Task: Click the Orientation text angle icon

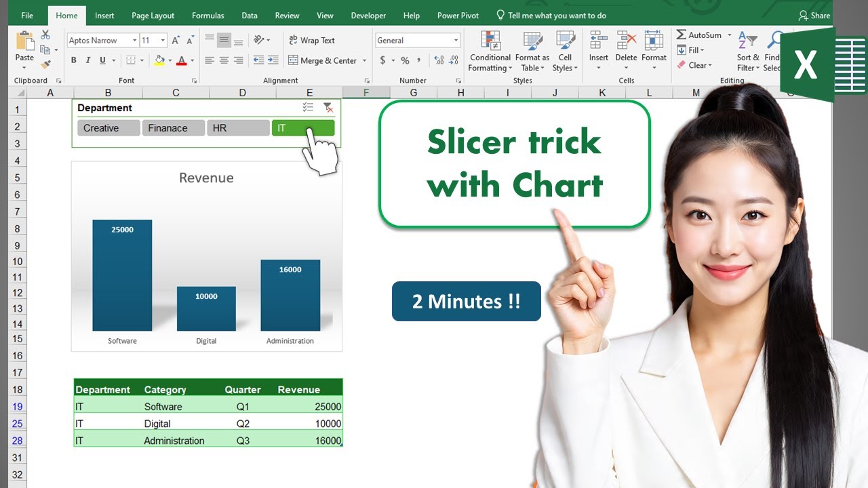Action: (x=259, y=40)
